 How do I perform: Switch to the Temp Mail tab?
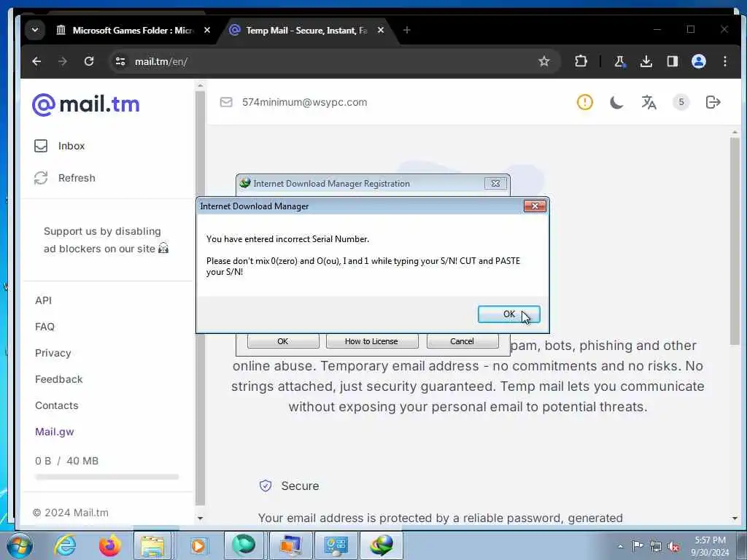pos(307,31)
